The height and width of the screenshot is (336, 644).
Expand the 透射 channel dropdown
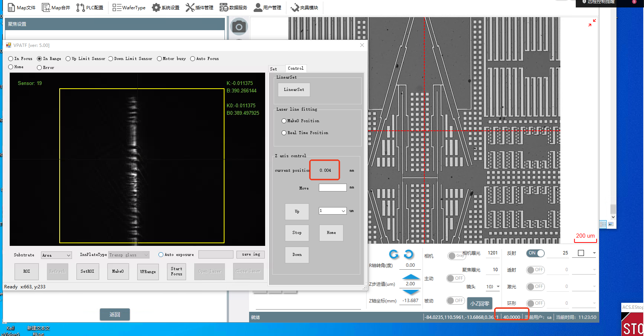pyautogui.click(x=594, y=270)
